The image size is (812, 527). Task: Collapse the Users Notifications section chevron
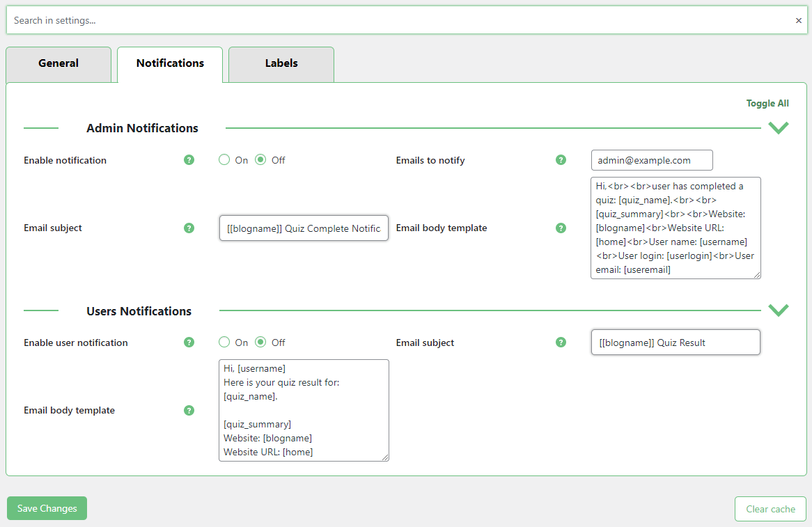[x=778, y=310]
